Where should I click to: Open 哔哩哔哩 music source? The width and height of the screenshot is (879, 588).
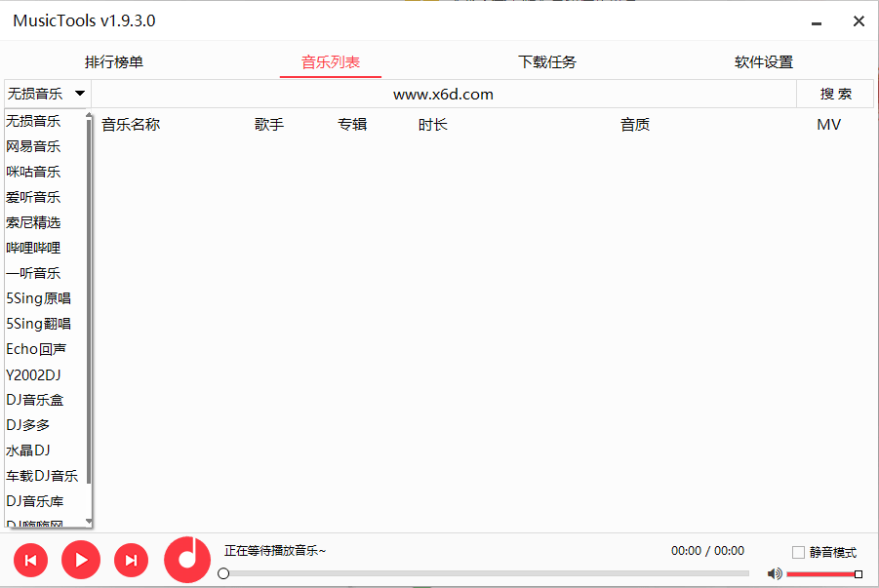34,247
